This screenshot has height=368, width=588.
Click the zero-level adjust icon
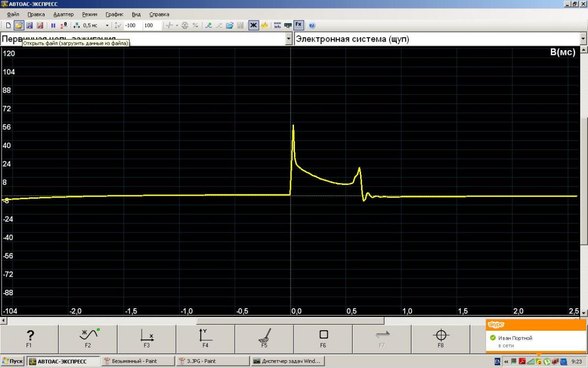(64, 25)
